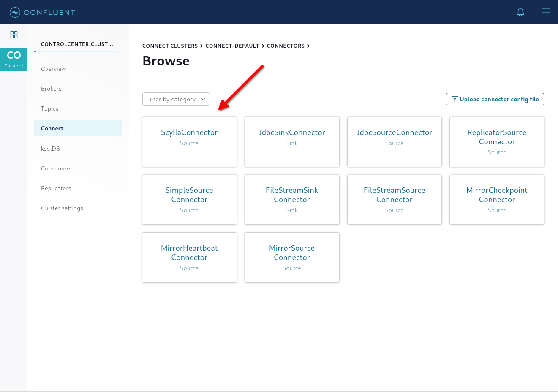Open Consumers in the sidebar
Screen dimensions: 558x392
click(x=56, y=168)
